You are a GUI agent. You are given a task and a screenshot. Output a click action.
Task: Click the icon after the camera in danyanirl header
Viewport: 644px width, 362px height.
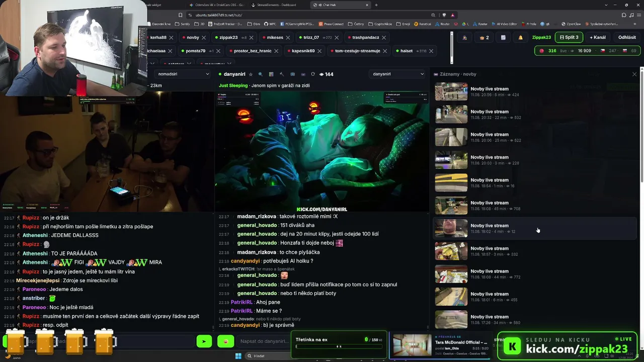tap(302, 74)
